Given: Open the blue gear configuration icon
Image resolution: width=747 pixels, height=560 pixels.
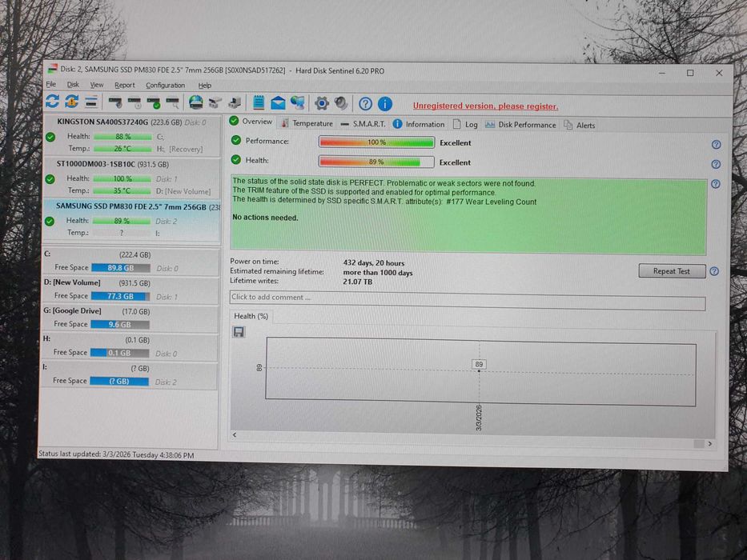Looking at the screenshot, I should click(322, 103).
